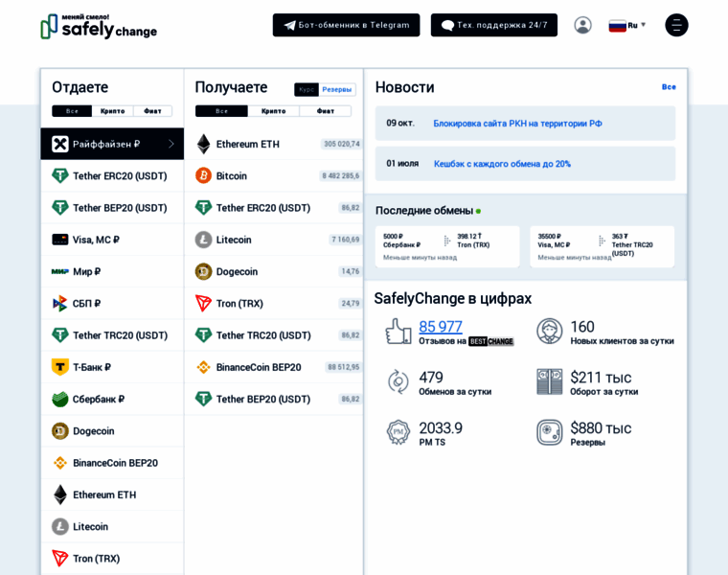Pick Tron (TRX) in Получаете column
The image size is (728, 575).
(274, 303)
